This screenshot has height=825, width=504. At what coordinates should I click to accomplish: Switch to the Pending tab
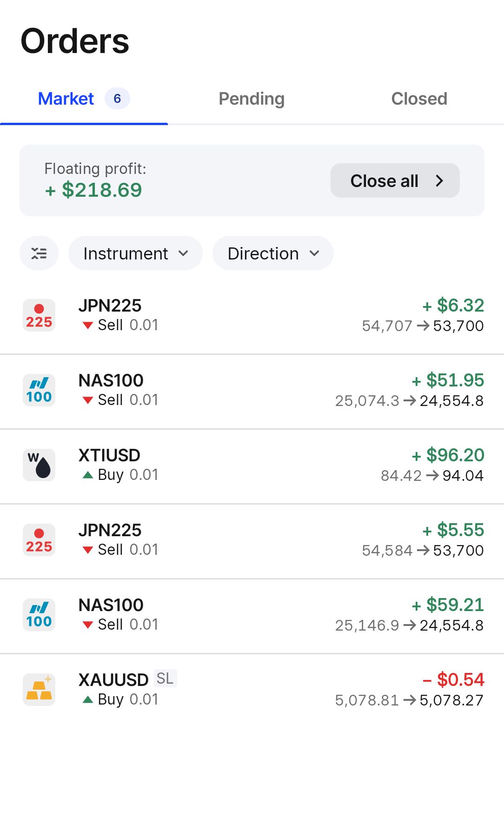click(252, 99)
